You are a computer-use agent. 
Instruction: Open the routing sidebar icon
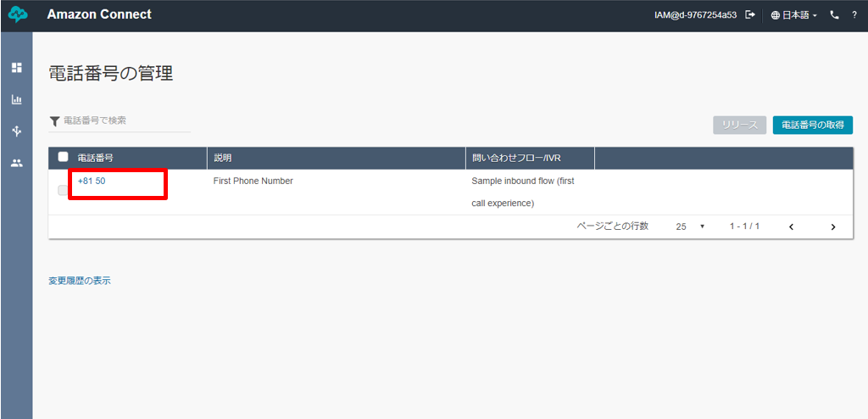point(17,131)
